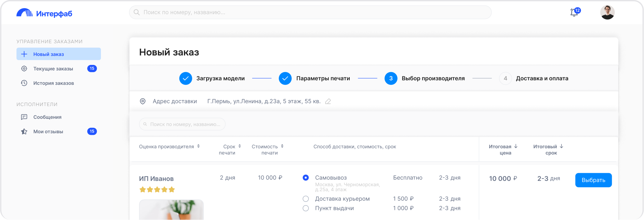Open Сообщения in sidebar
Image resolution: width=644 pixels, height=220 pixels.
pos(59,117)
